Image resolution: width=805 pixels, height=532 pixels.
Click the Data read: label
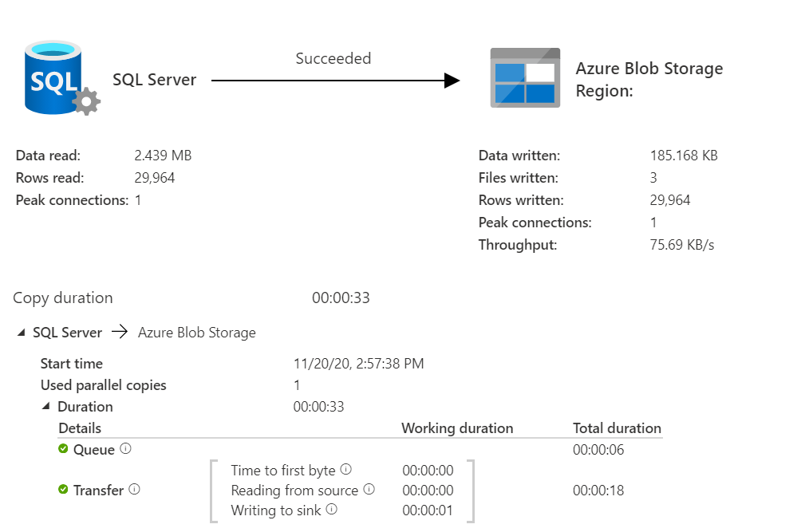coord(48,156)
